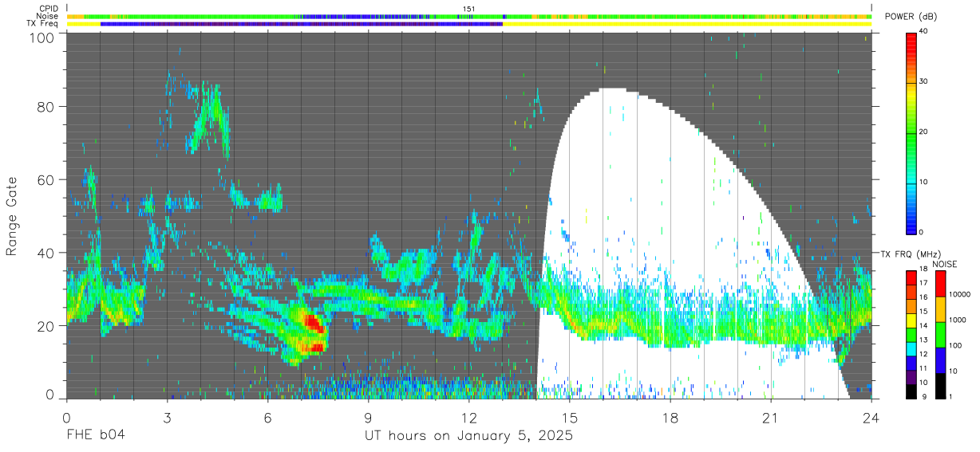Screen dimensions: 980x452
Task: Click the 40 tick on Range Gate axis
Action: point(45,253)
